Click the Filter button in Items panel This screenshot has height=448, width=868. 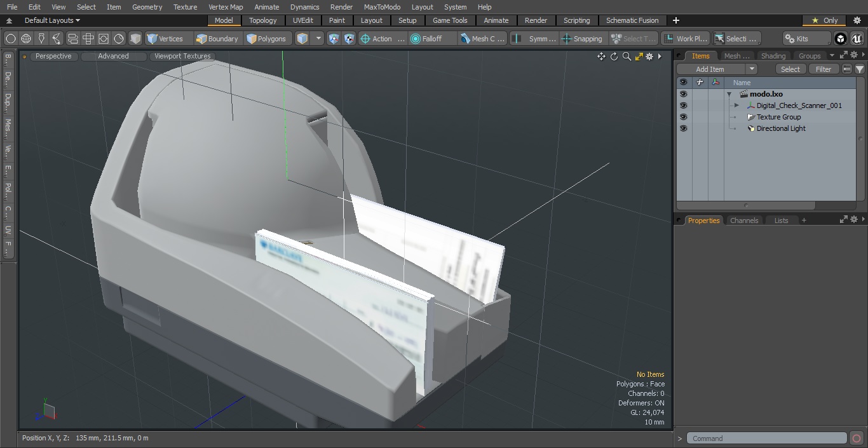[824, 69]
